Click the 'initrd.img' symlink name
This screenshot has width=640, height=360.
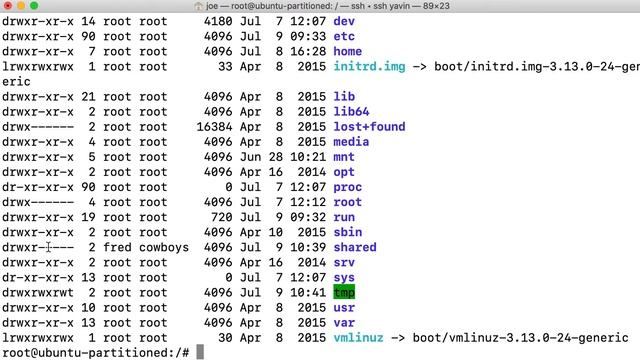tap(369, 67)
